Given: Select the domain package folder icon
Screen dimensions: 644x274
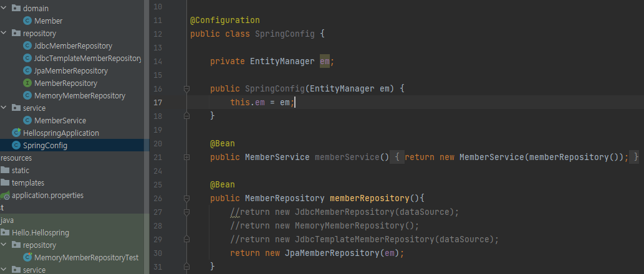Looking at the screenshot, I should [x=16, y=8].
